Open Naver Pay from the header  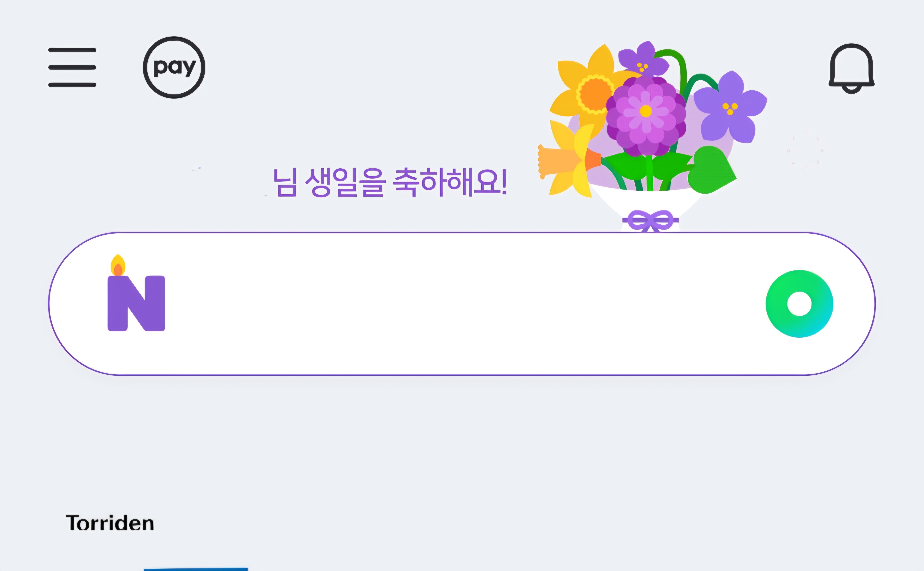(174, 68)
